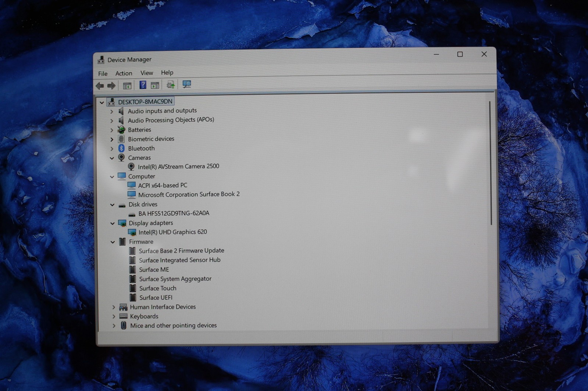Select Surface Integrated Sensor Hub
Viewport: 588px width, 391px height.
179,260
